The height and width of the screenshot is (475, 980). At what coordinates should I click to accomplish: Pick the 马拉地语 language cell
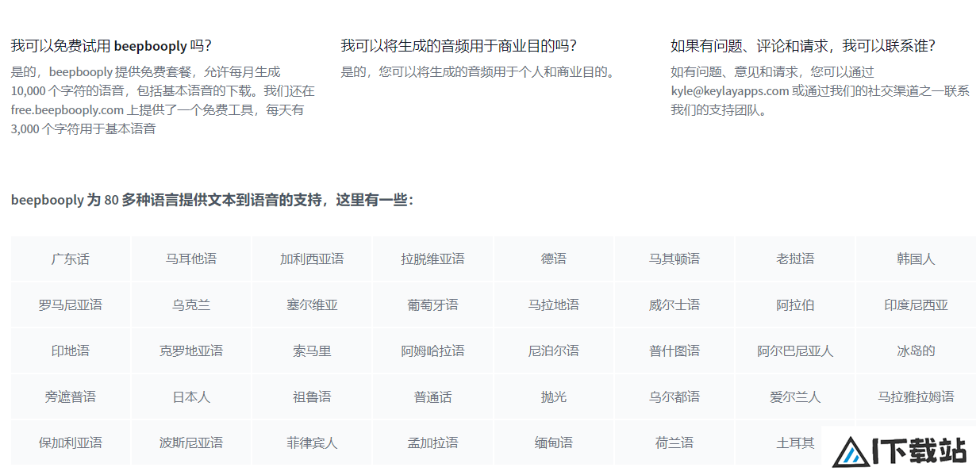click(554, 305)
